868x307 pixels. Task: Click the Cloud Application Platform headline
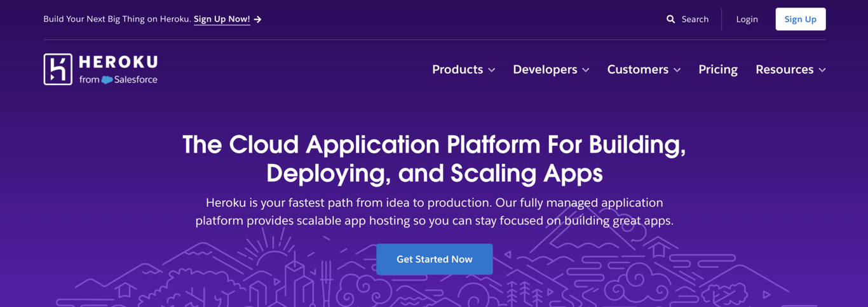pos(434,158)
